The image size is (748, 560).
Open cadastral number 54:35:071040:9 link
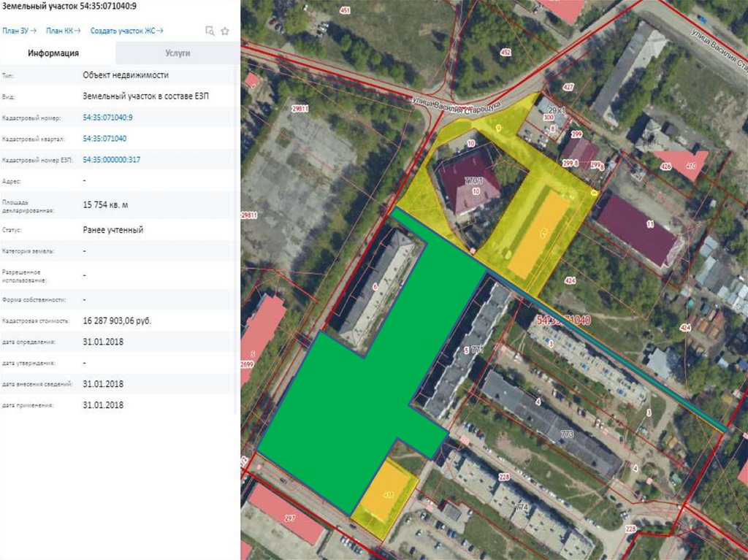pyautogui.click(x=108, y=118)
